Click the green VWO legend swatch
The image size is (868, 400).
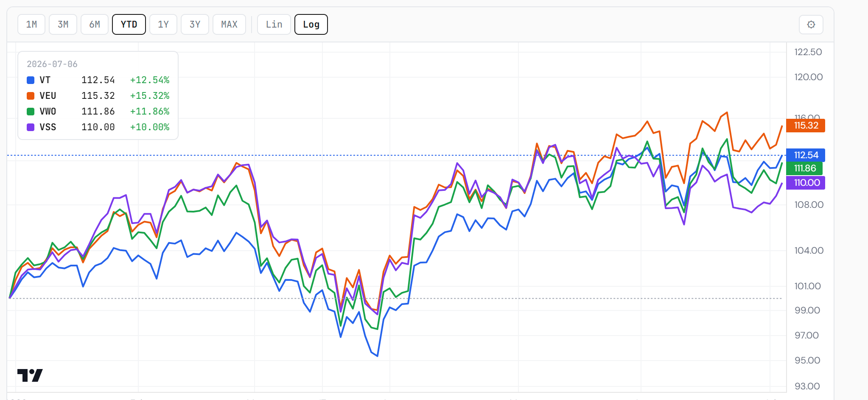(x=31, y=112)
